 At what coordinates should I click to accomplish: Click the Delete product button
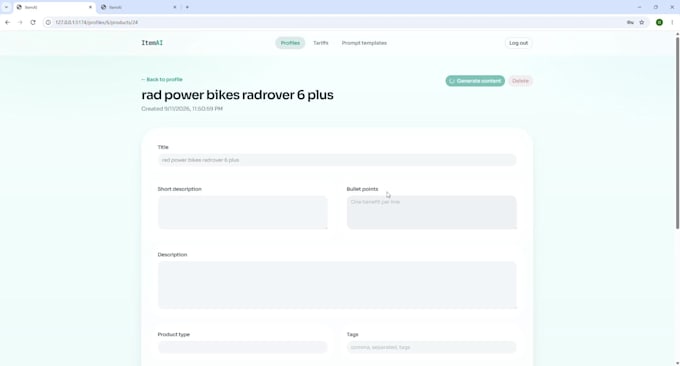point(520,81)
